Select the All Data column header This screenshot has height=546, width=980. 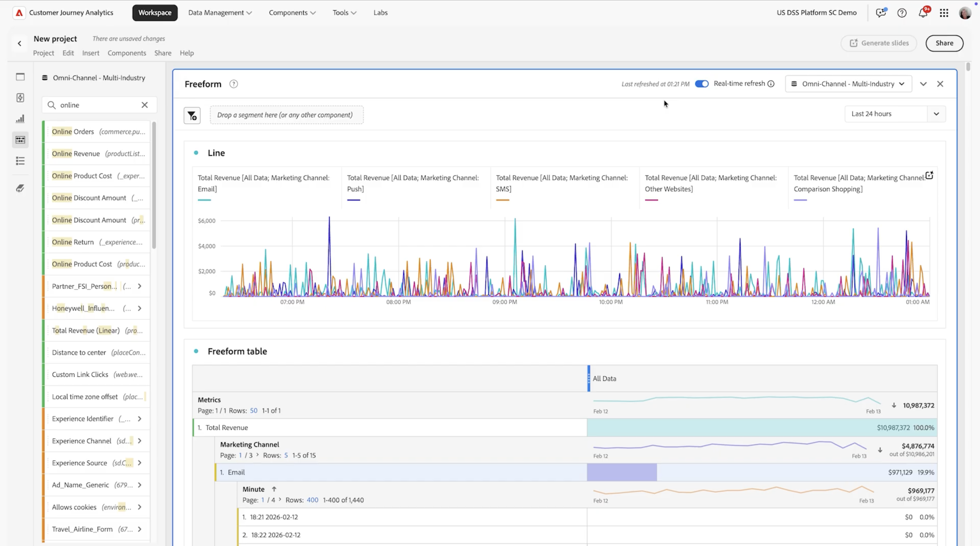click(762, 378)
